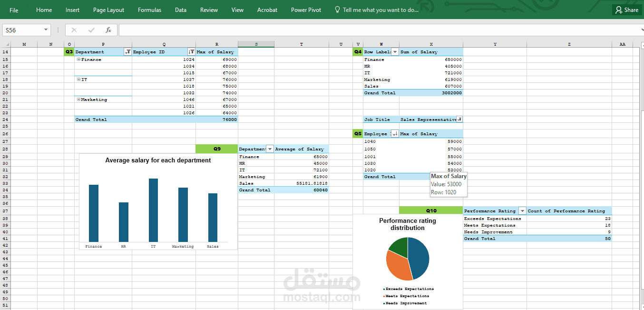
Task: Click the Cancel (X) formula bar icon
Action: [x=74, y=30]
